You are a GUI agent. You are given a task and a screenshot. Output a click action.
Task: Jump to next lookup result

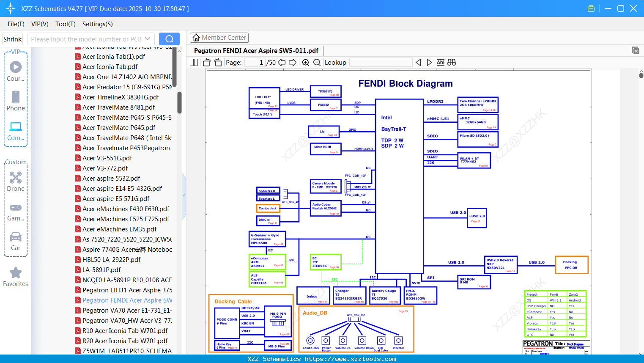point(429,63)
